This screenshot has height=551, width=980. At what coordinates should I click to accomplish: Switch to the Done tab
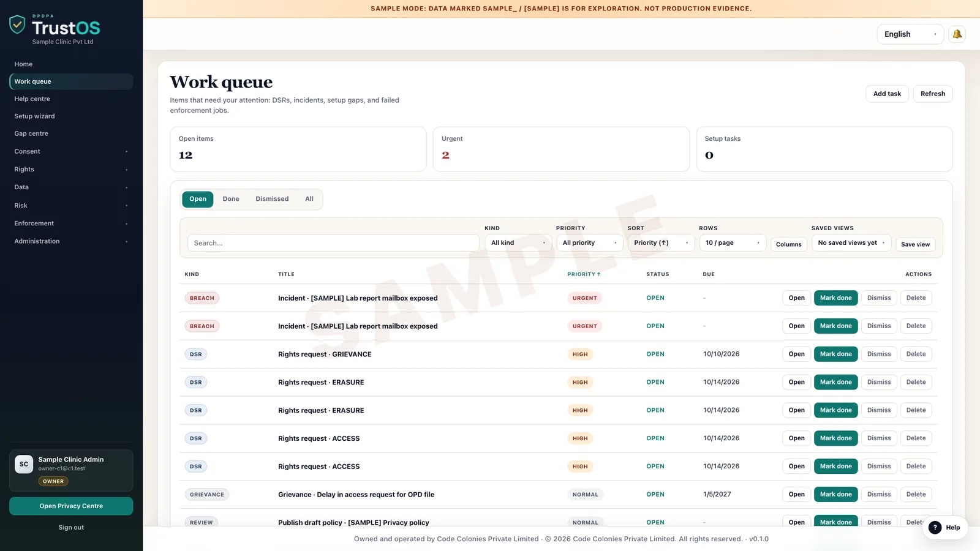click(231, 199)
